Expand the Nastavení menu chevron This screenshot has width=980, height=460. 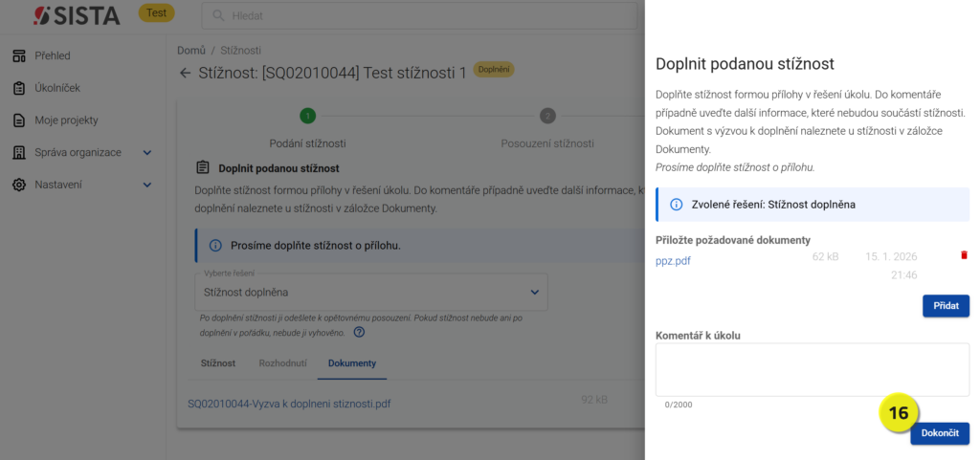pos(147,185)
